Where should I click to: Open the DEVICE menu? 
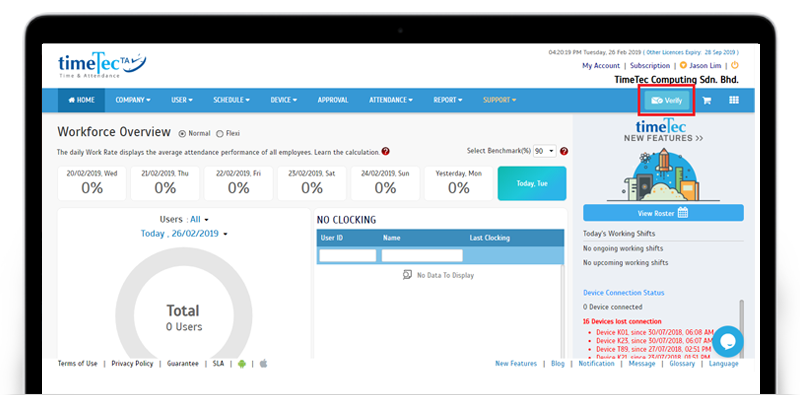[x=284, y=100]
